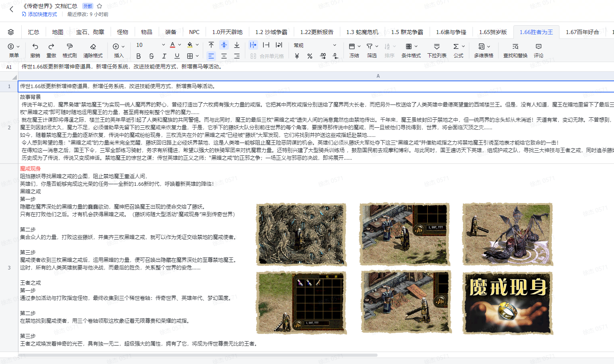Open the font size dropdown showing 10
Viewport: 614px width, 364px height.
[x=150, y=45]
